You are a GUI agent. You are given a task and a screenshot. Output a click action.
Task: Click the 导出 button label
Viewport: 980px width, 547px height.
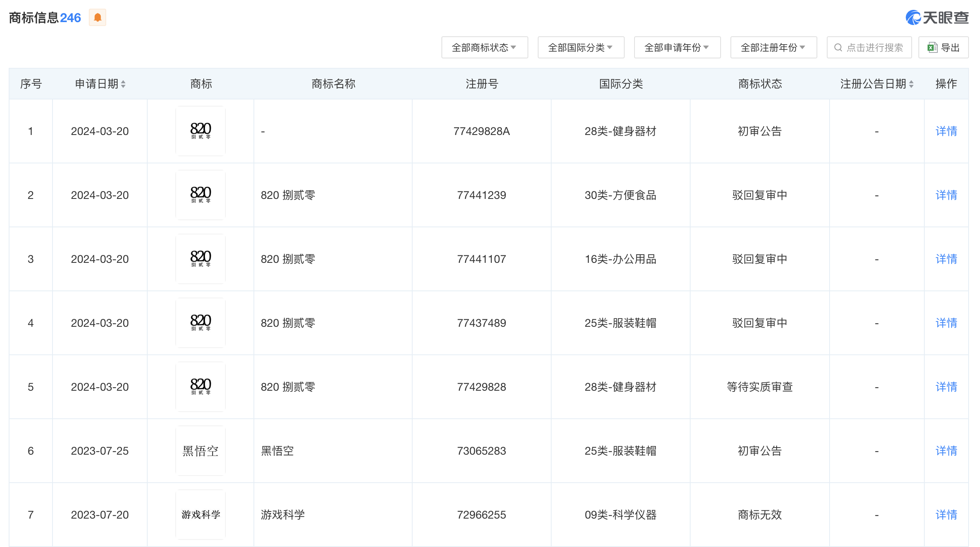[950, 48]
